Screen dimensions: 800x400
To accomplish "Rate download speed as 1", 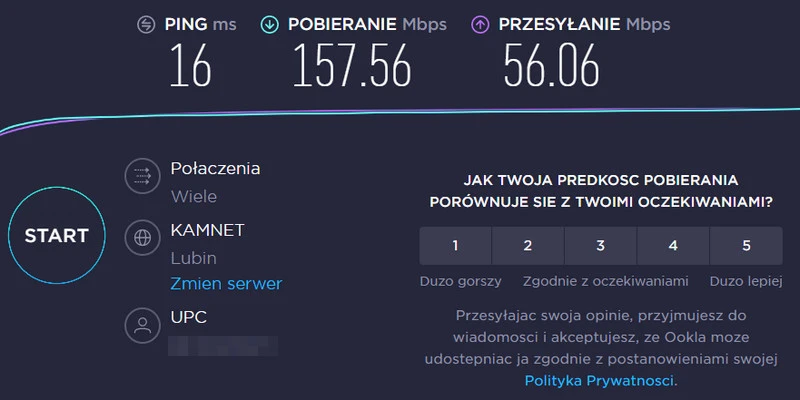I will click(x=455, y=246).
